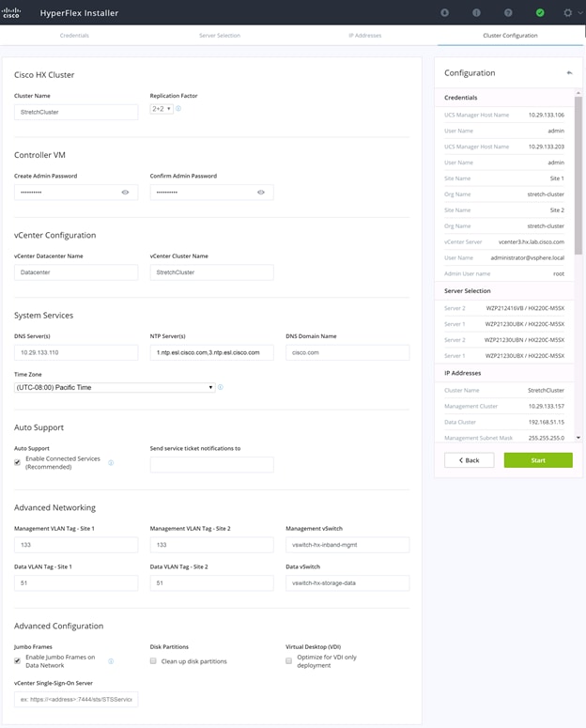The width and height of the screenshot is (586, 728).
Task: Show the Confirm Admin Password characters
Action: coord(261,193)
